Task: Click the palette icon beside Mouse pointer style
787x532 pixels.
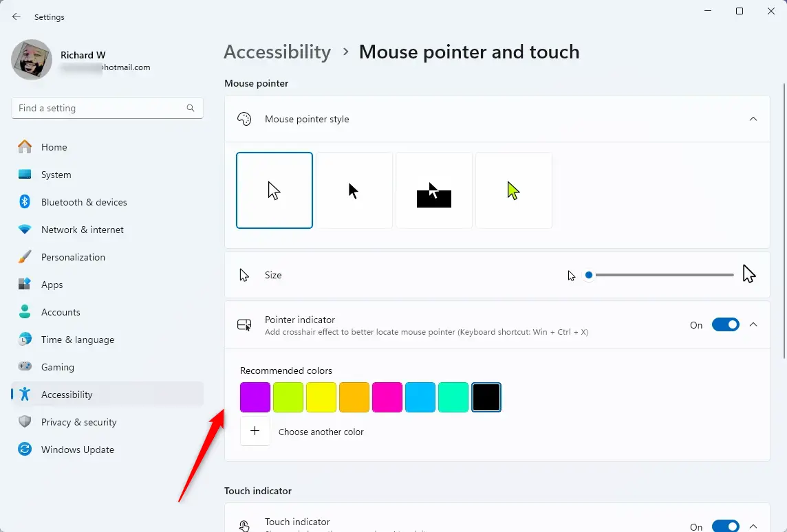Action: [244, 119]
